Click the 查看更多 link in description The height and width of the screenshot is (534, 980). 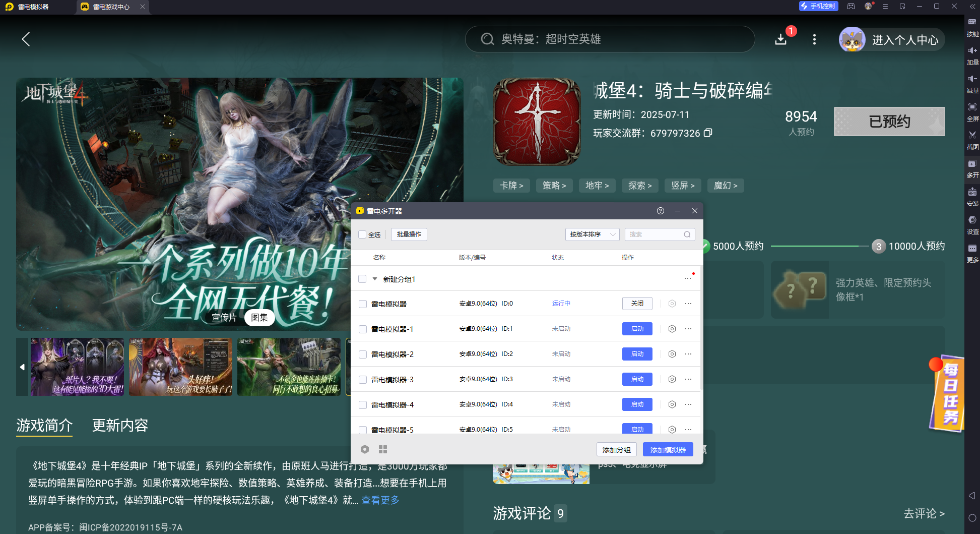(380, 500)
